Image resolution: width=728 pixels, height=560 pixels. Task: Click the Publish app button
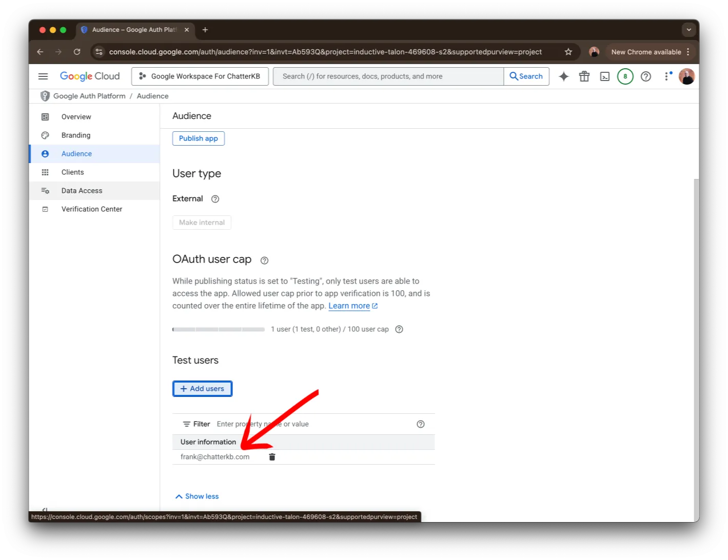(199, 138)
